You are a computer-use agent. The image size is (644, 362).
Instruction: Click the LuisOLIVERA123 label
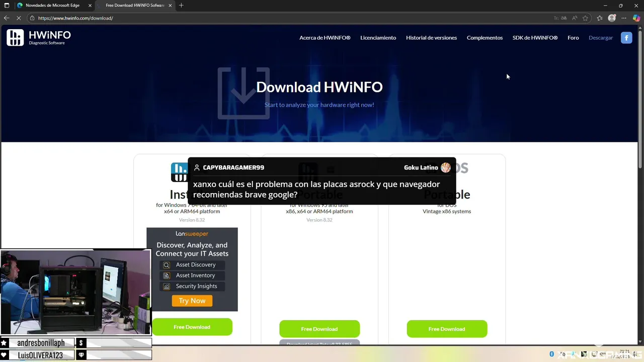41,355
